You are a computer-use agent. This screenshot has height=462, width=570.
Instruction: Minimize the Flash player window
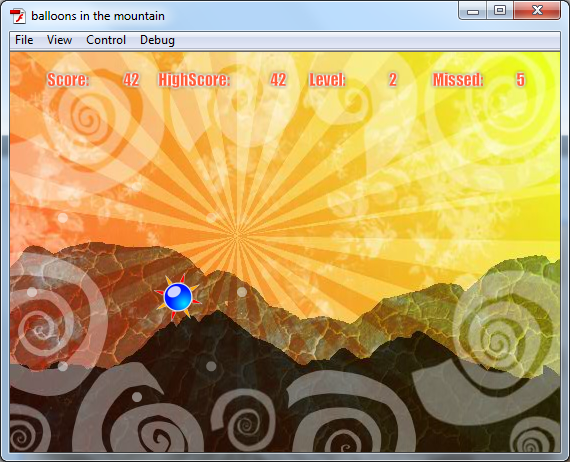coord(473,11)
